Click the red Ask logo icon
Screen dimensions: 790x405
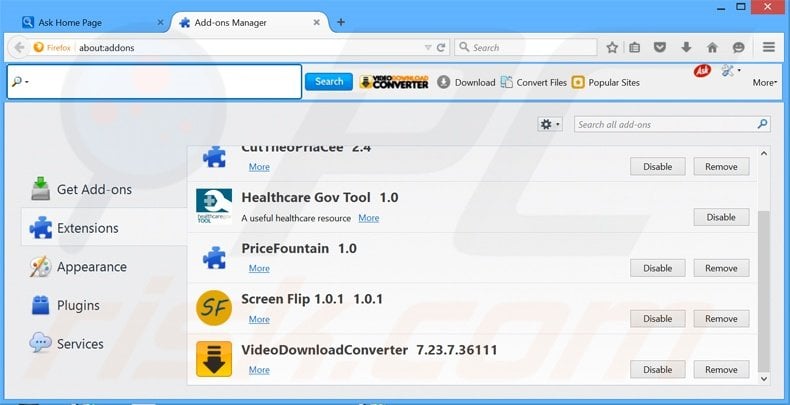pyautogui.click(x=702, y=71)
